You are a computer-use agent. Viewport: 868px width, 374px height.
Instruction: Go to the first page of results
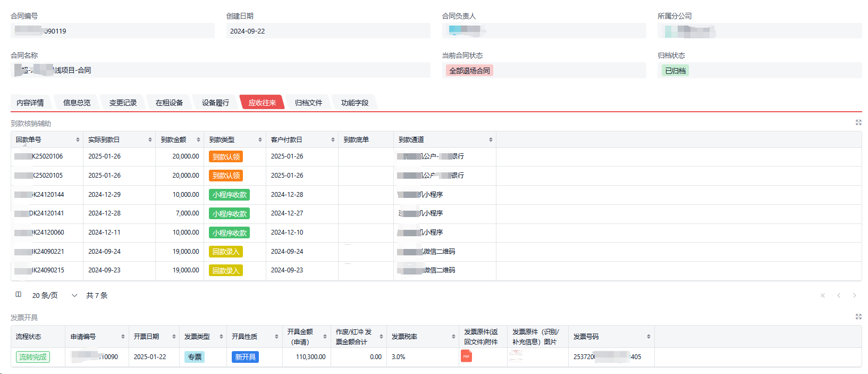823,295
